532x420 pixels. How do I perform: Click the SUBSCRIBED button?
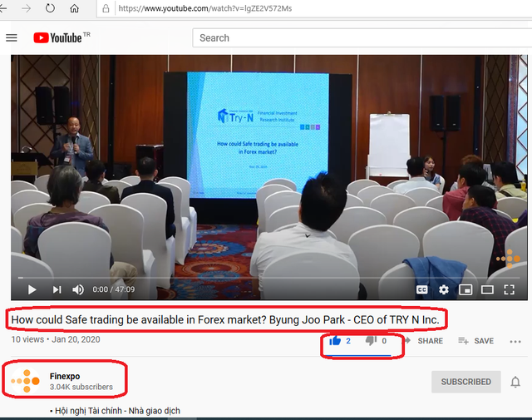(x=465, y=382)
